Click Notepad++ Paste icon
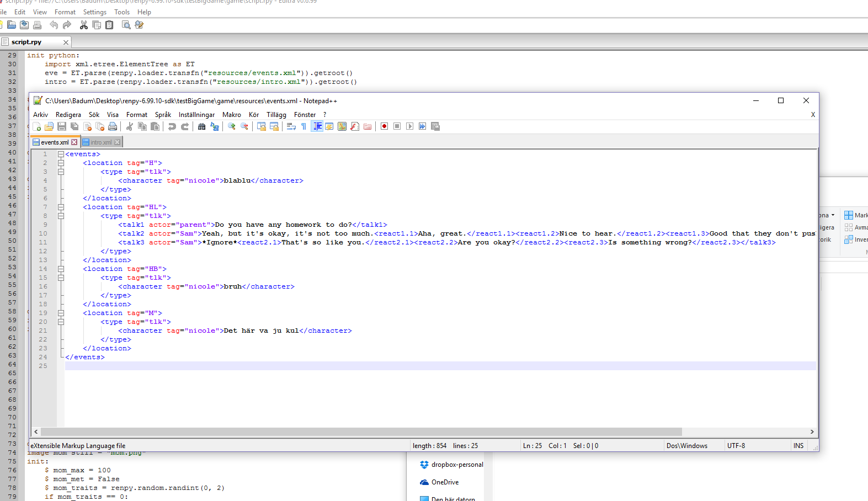The width and height of the screenshot is (868, 501). pos(155,126)
